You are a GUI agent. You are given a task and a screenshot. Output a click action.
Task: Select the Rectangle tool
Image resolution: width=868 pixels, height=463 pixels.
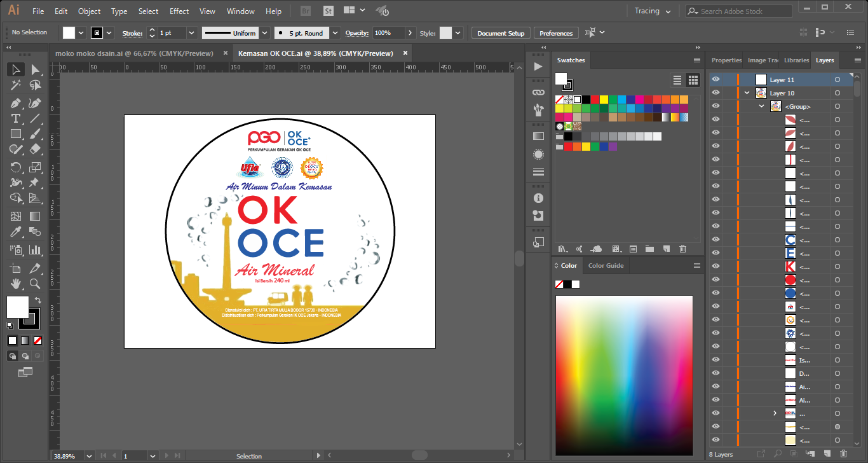pyautogui.click(x=16, y=134)
